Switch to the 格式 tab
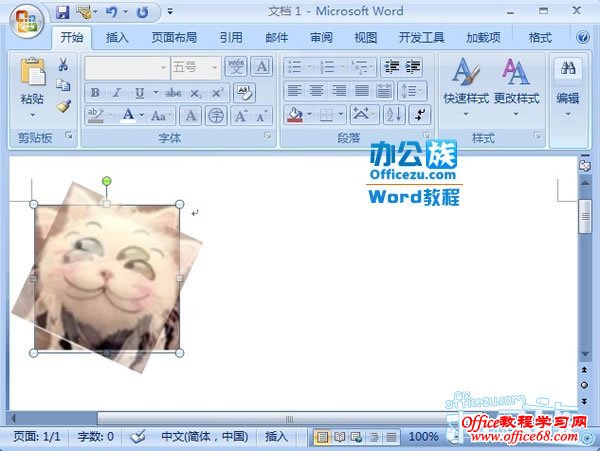This screenshot has height=451, width=600. [x=540, y=37]
